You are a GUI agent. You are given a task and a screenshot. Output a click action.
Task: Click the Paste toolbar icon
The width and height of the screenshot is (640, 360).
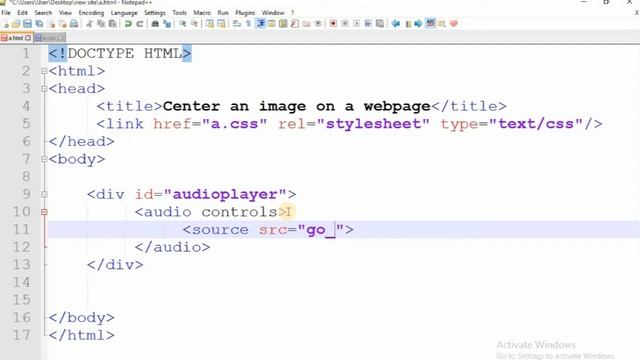pos(112,24)
